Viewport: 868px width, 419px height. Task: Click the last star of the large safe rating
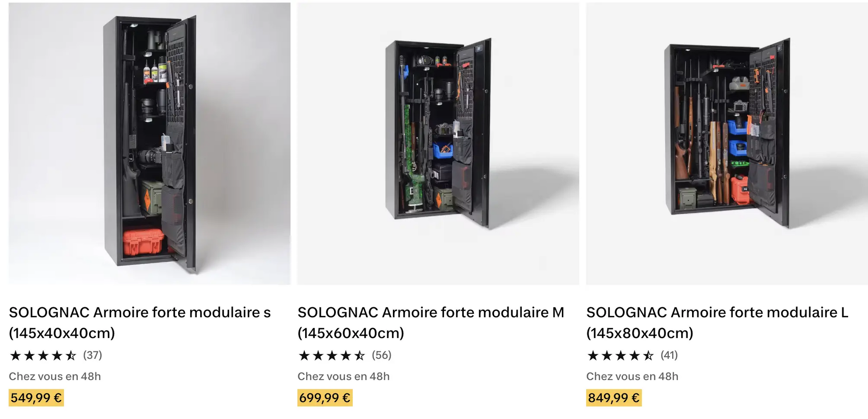pos(649,356)
